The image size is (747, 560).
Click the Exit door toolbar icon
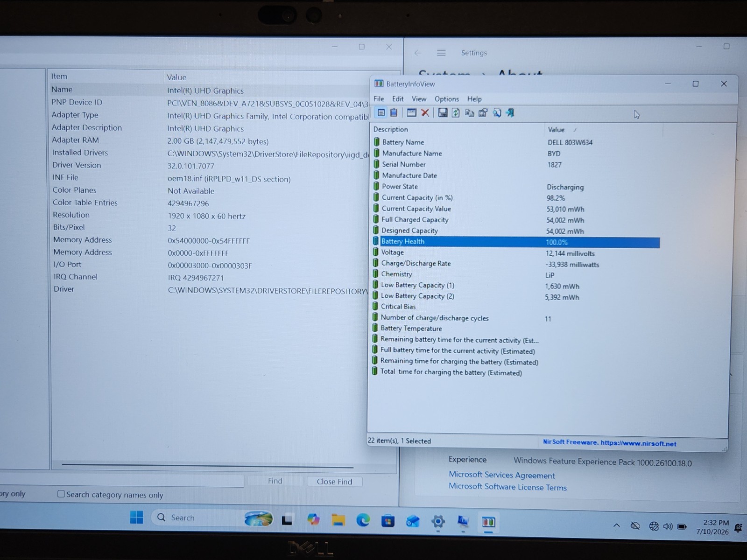[x=510, y=112]
